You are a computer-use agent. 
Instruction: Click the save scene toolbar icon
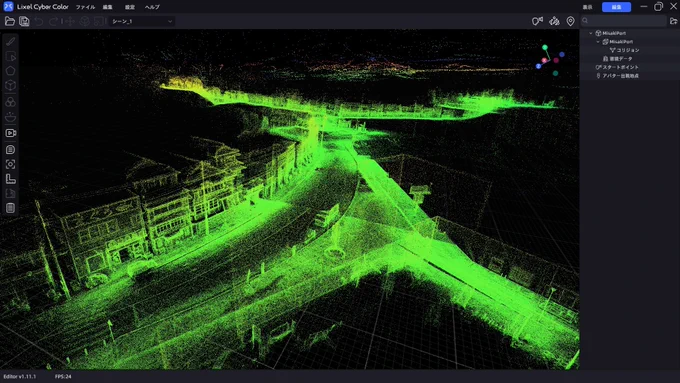pos(24,21)
